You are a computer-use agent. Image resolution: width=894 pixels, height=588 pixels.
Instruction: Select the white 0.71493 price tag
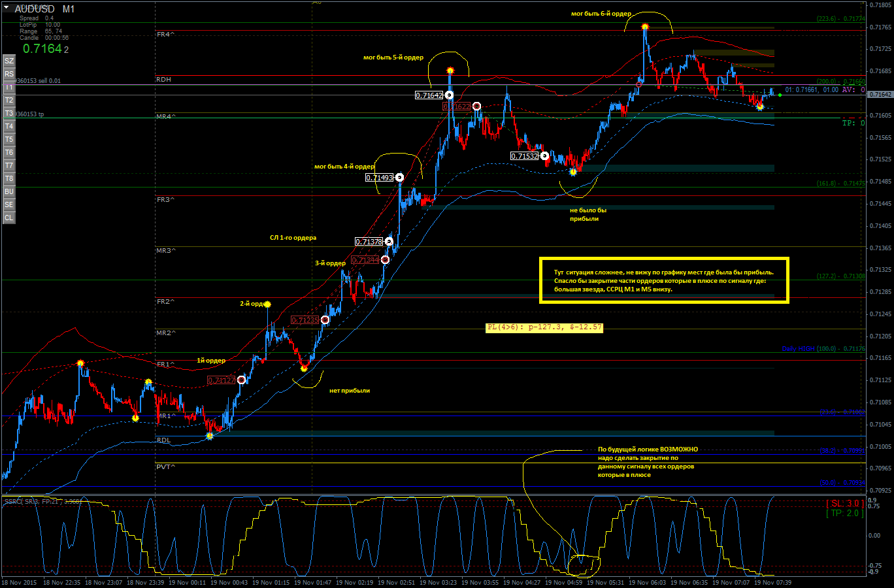point(380,178)
